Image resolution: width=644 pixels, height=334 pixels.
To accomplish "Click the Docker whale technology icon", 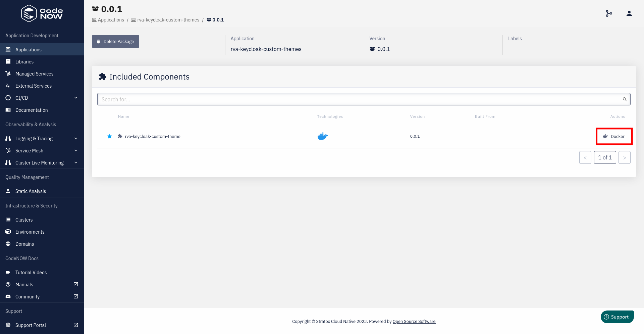I will (x=323, y=136).
